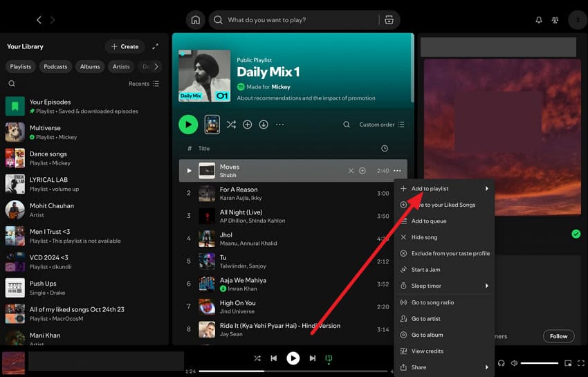Select Go to album
588x377 pixels.
pyautogui.click(x=444, y=335)
